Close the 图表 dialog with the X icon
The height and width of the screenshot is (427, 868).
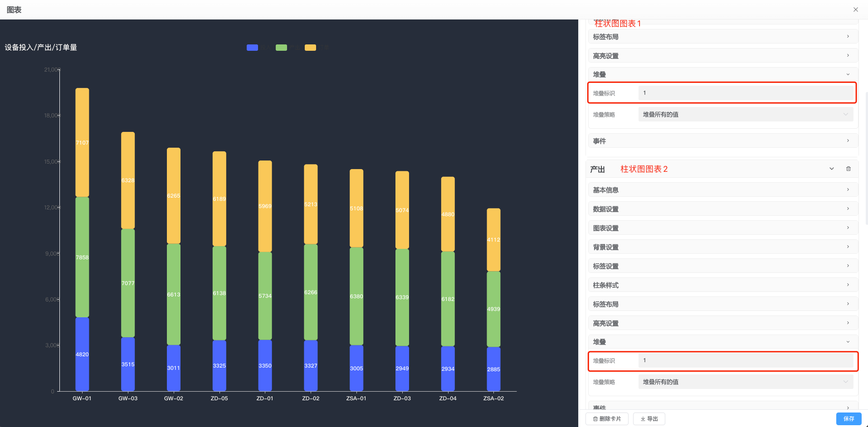pos(856,9)
